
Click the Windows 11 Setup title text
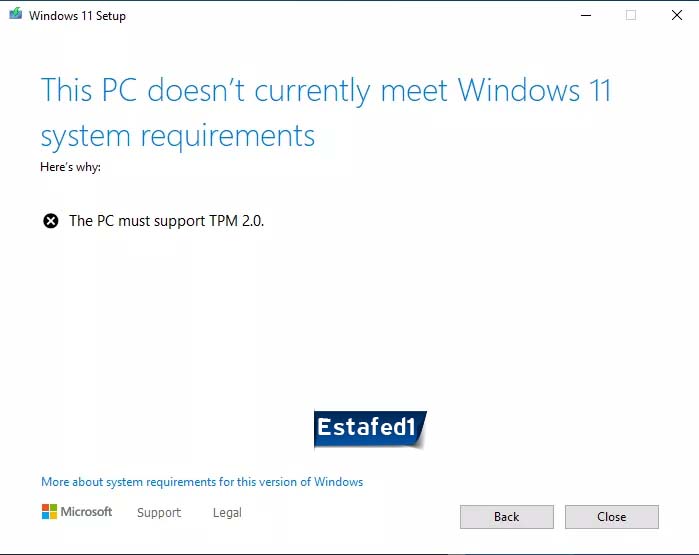(78, 16)
